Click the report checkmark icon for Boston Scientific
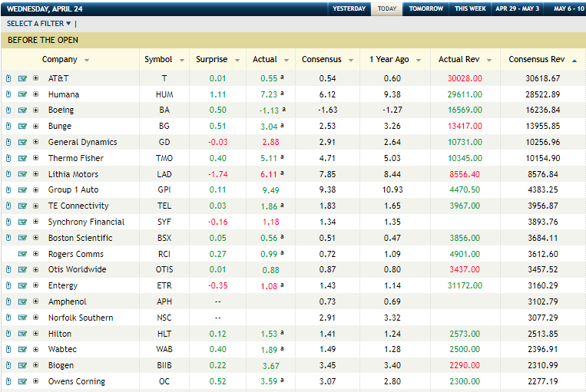Viewport: 586px width, 392px height. tap(22, 238)
